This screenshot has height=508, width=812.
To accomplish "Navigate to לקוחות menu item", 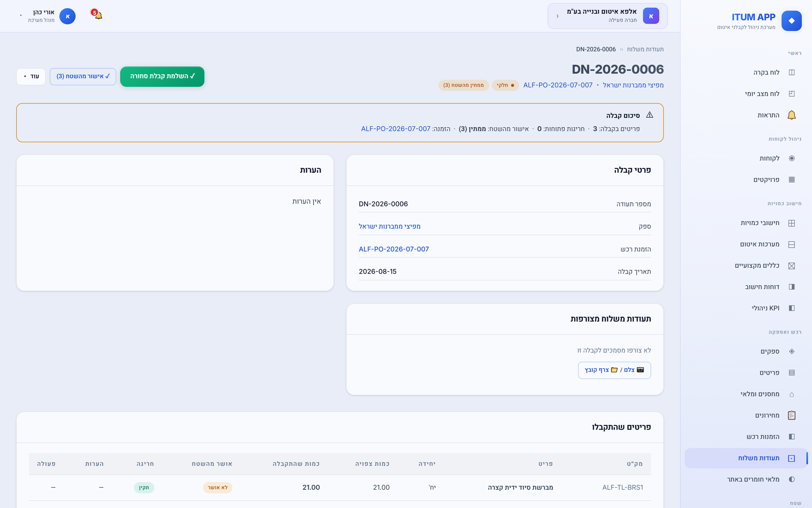I will pyautogui.click(x=769, y=158).
